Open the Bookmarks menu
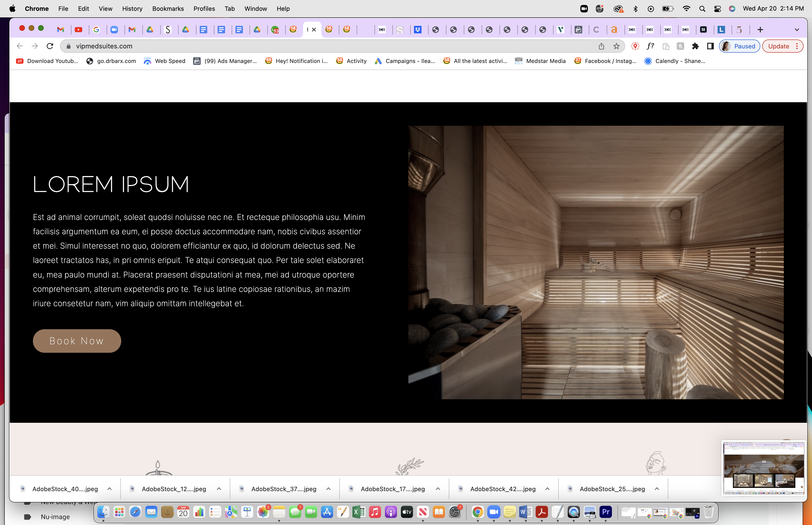 pyautogui.click(x=168, y=8)
